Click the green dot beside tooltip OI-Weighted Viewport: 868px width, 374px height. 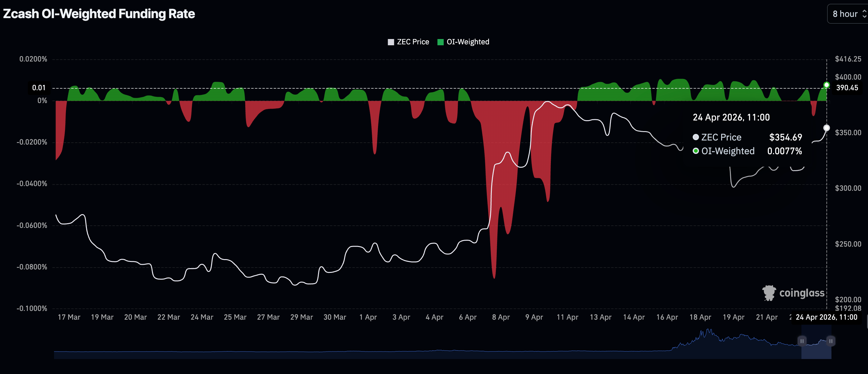[x=696, y=151]
